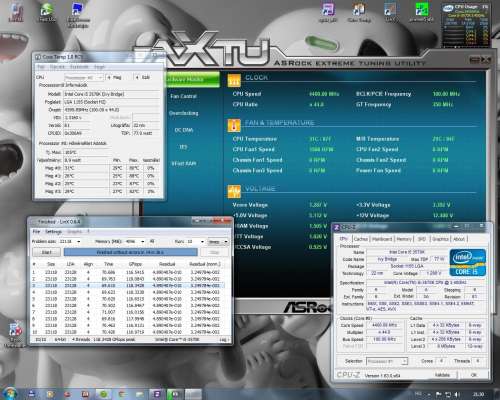Switch to the Graphics tab in CPU-Z
Screen dimensions: 500x400
point(440,239)
